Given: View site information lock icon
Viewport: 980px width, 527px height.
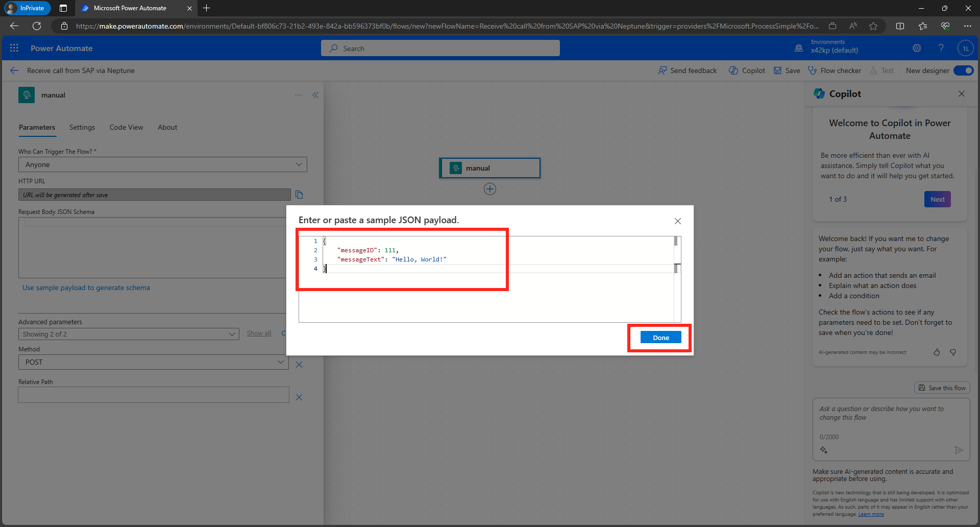Looking at the screenshot, I should coord(64,26).
